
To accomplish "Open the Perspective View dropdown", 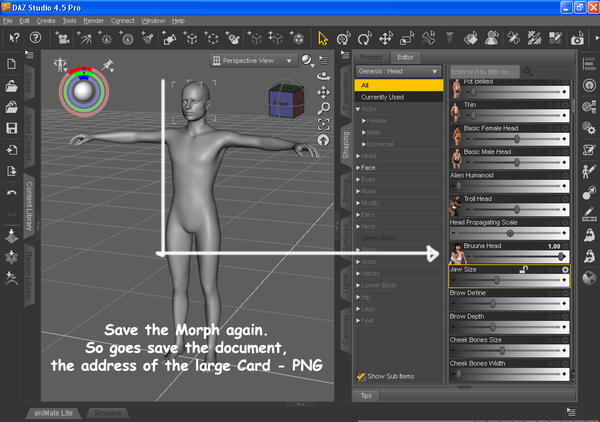I will click(253, 60).
